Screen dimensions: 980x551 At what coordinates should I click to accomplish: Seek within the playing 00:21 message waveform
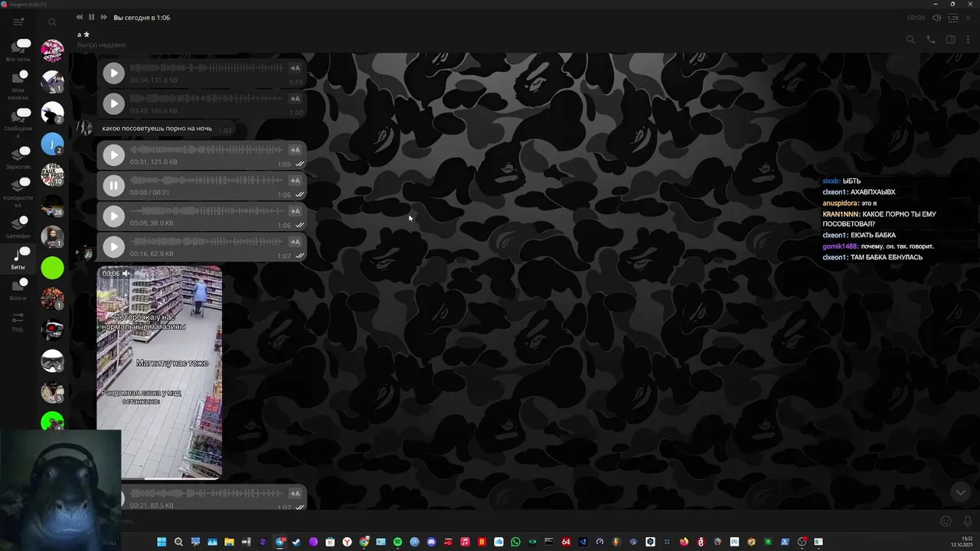tap(206, 181)
